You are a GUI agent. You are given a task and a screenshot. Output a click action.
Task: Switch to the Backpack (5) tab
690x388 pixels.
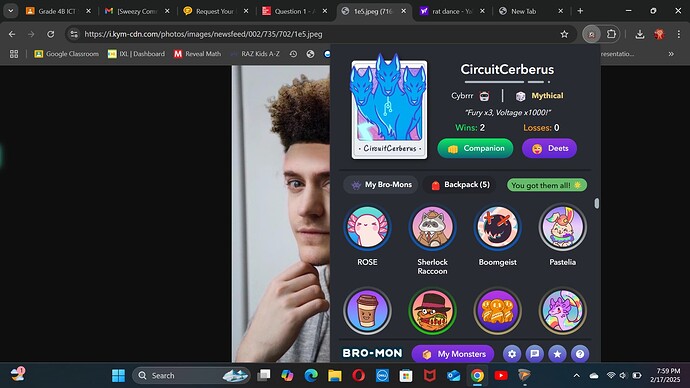pos(460,185)
